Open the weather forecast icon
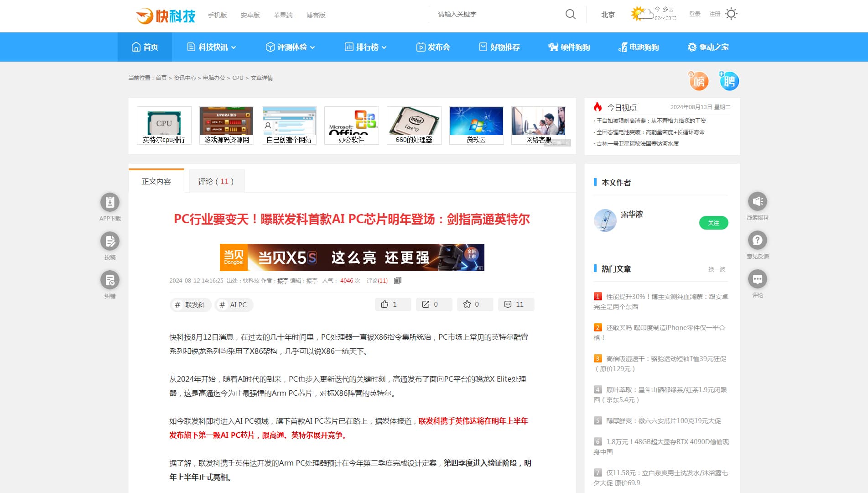868x493 pixels. point(641,14)
